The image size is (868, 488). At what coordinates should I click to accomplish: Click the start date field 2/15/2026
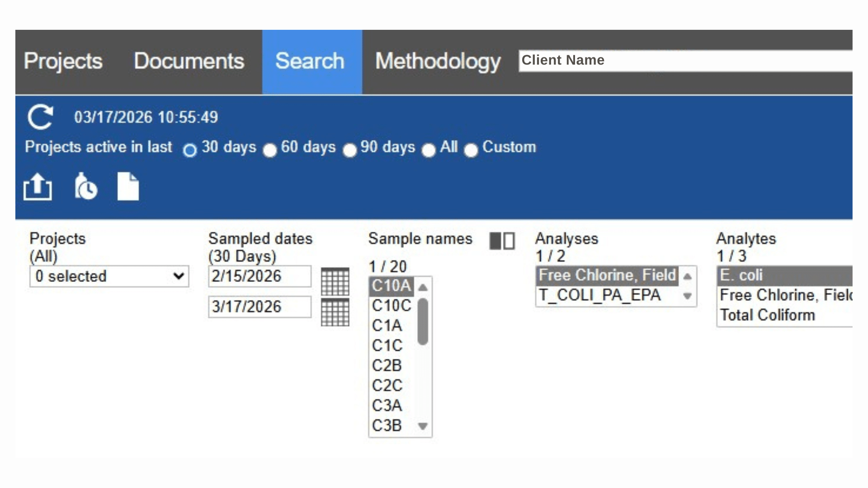(259, 276)
